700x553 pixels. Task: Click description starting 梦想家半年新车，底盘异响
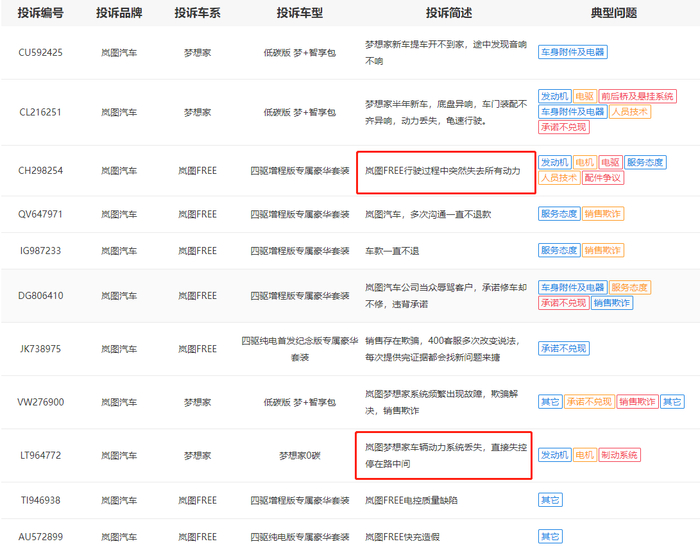click(x=446, y=112)
